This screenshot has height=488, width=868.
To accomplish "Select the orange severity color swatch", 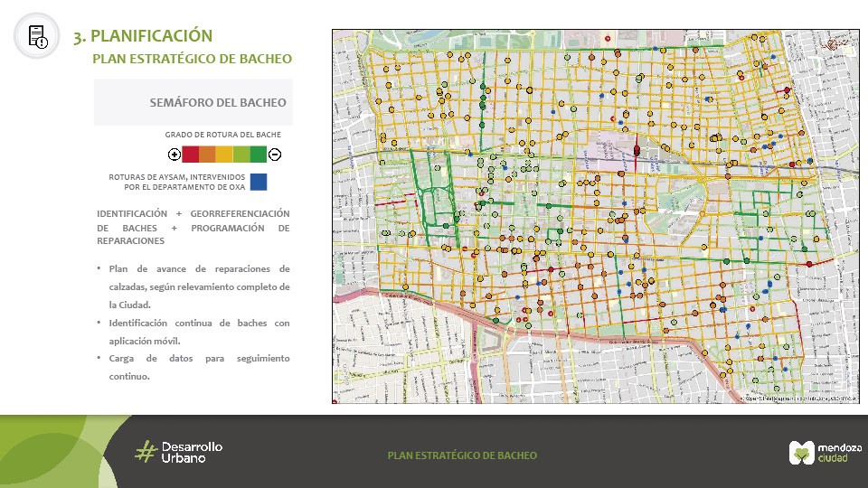I will click(x=207, y=155).
